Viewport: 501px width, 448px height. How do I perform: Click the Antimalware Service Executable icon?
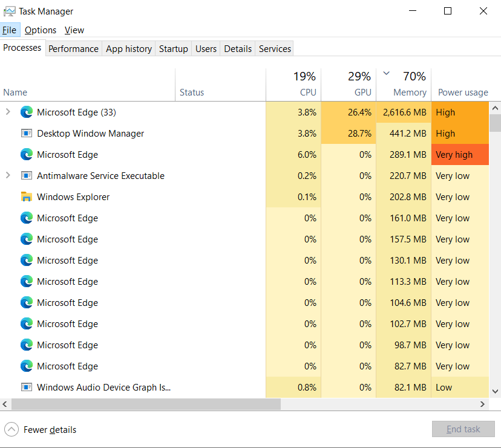tap(27, 175)
